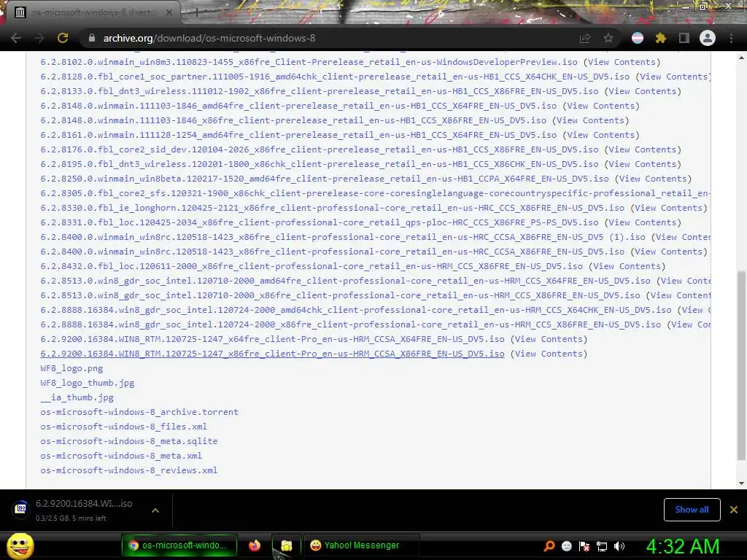Download 6.2.8148.0 winmain amd64fre iso
747x560 pixels.
pos(298,106)
